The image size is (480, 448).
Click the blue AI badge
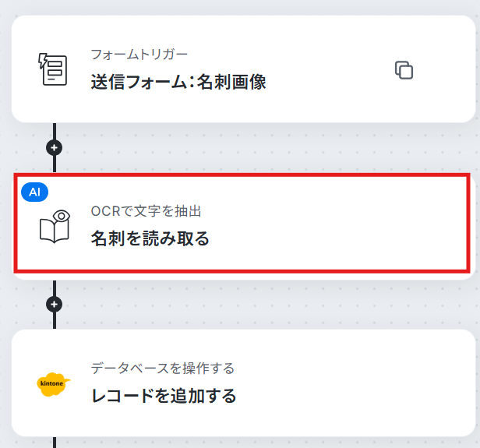[34, 192]
